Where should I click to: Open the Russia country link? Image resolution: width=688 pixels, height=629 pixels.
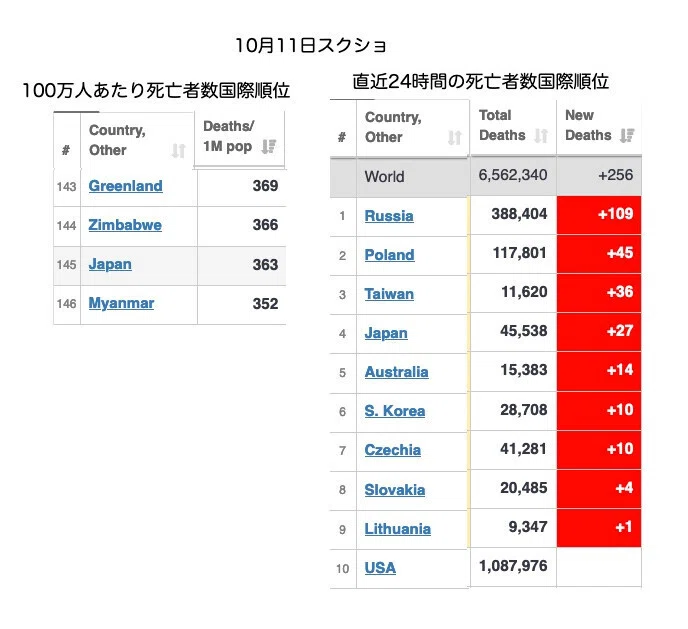(x=389, y=216)
